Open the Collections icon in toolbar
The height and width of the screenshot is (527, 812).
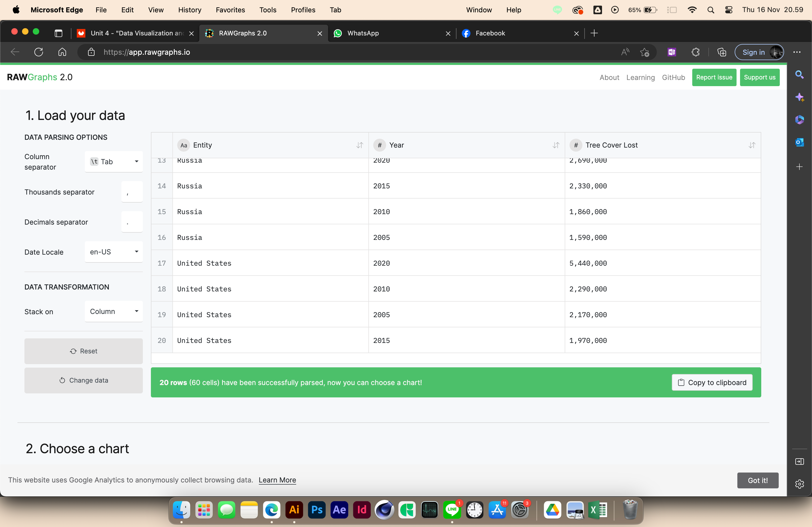tap(722, 52)
